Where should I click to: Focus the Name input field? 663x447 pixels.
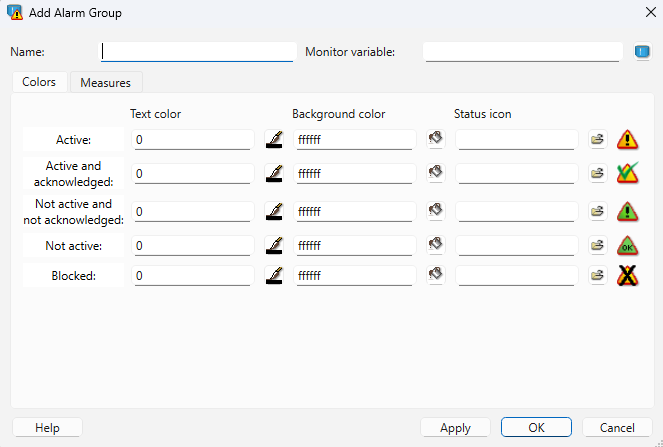tap(197, 52)
